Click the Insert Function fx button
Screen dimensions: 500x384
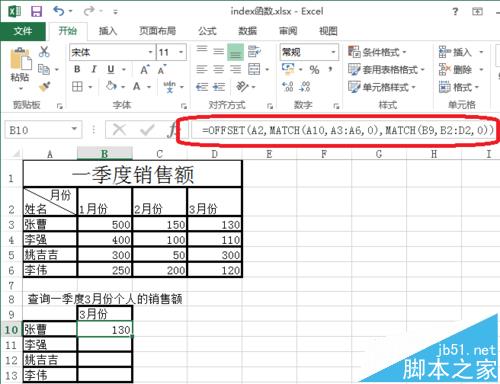click(172, 129)
